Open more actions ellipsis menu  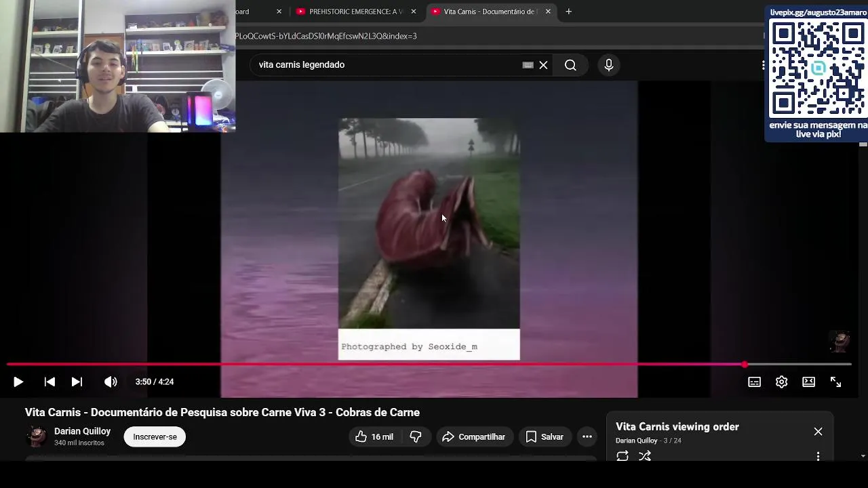pos(587,437)
